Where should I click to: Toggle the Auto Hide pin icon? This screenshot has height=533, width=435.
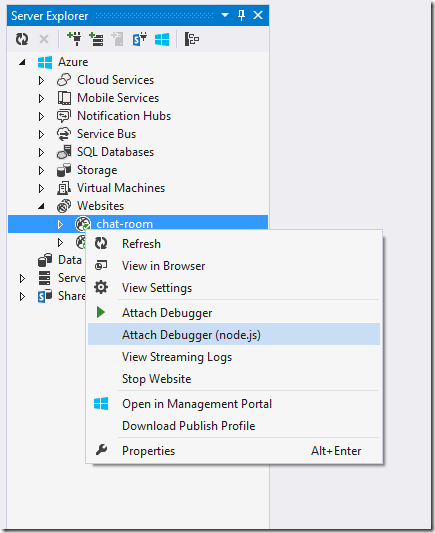coord(242,15)
